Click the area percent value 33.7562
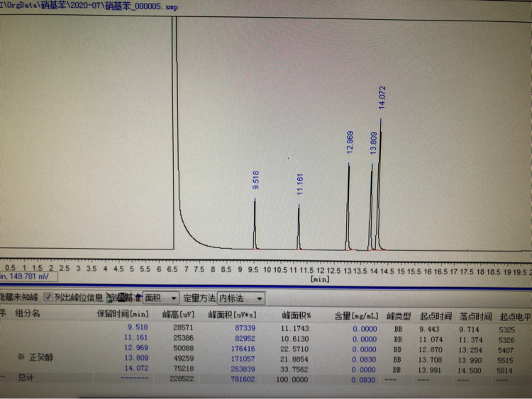 pos(294,369)
